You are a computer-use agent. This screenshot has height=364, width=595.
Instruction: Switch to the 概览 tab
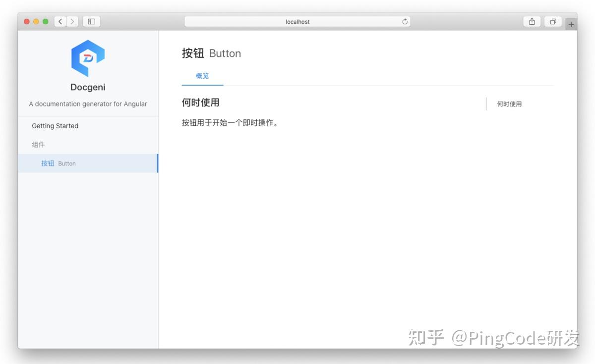(x=202, y=76)
